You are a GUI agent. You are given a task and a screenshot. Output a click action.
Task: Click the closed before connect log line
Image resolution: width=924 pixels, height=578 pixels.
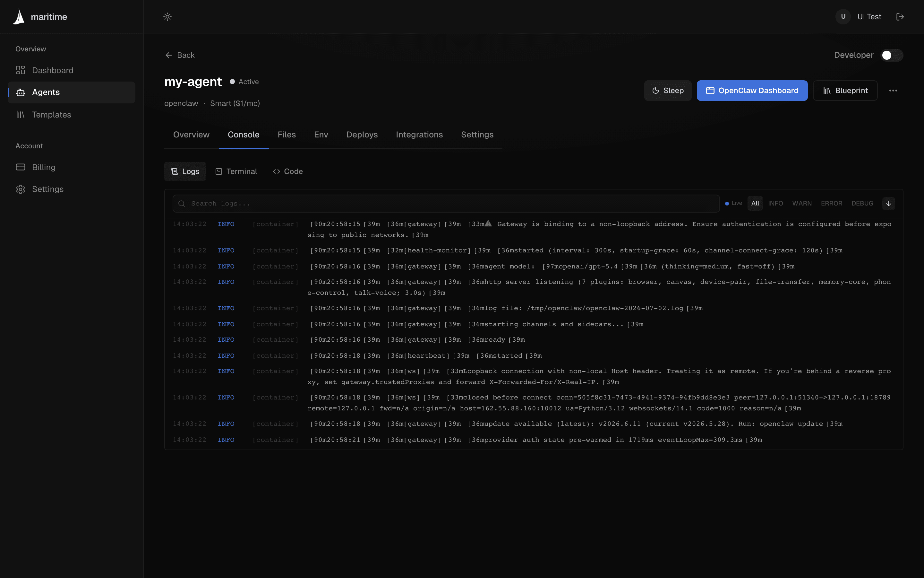pyautogui.click(x=534, y=403)
